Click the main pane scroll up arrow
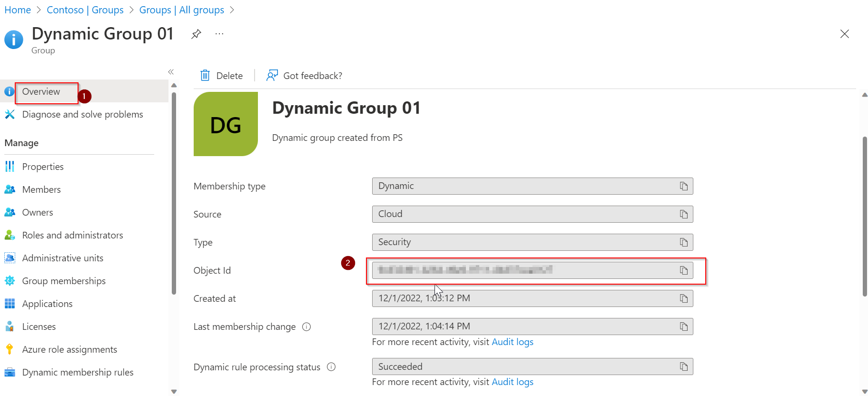This screenshot has width=868, height=396. coord(865,95)
